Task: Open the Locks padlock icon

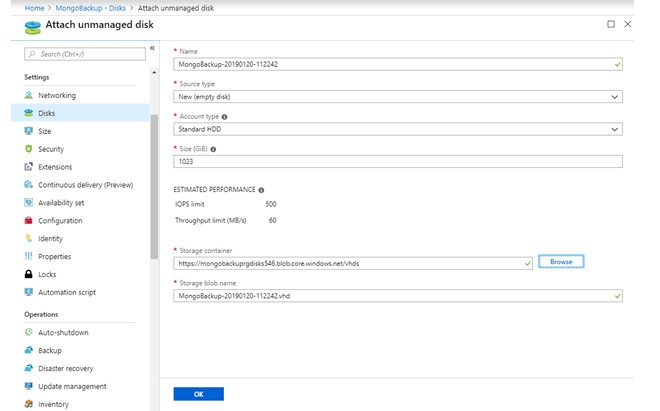Action: click(x=29, y=274)
